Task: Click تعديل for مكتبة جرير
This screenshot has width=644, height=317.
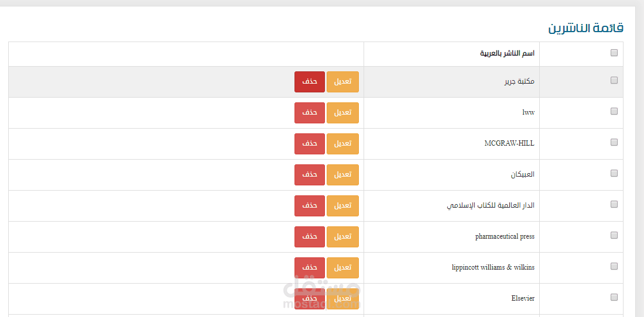Action: click(342, 82)
